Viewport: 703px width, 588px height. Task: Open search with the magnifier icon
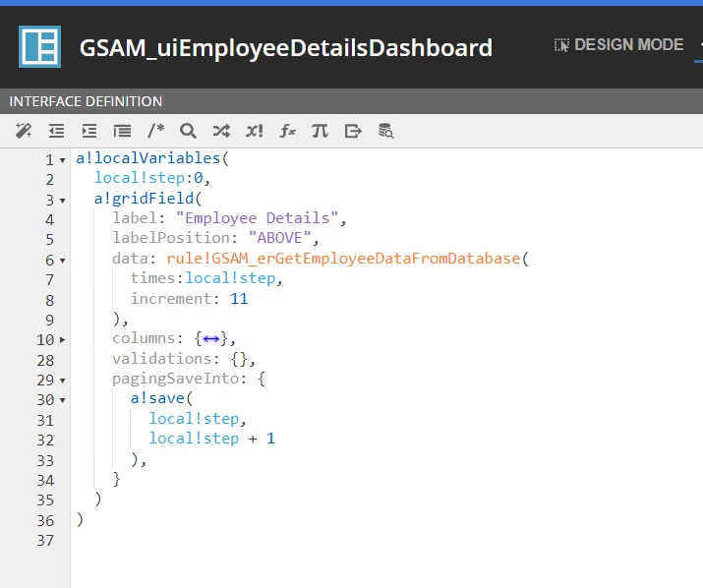click(188, 131)
